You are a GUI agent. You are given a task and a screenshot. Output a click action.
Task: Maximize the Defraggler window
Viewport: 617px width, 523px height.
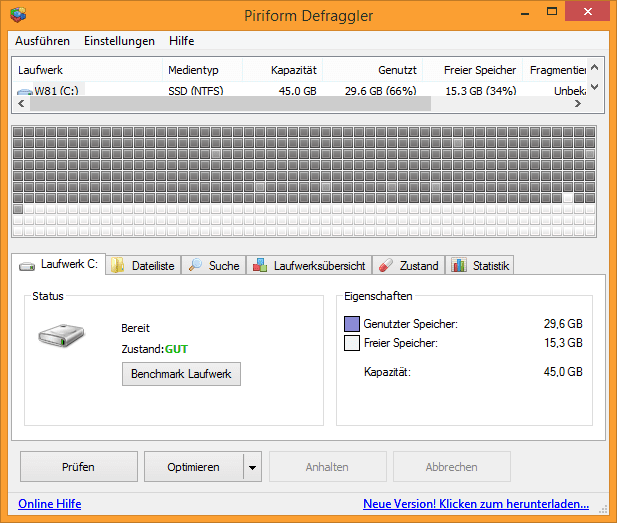552,12
